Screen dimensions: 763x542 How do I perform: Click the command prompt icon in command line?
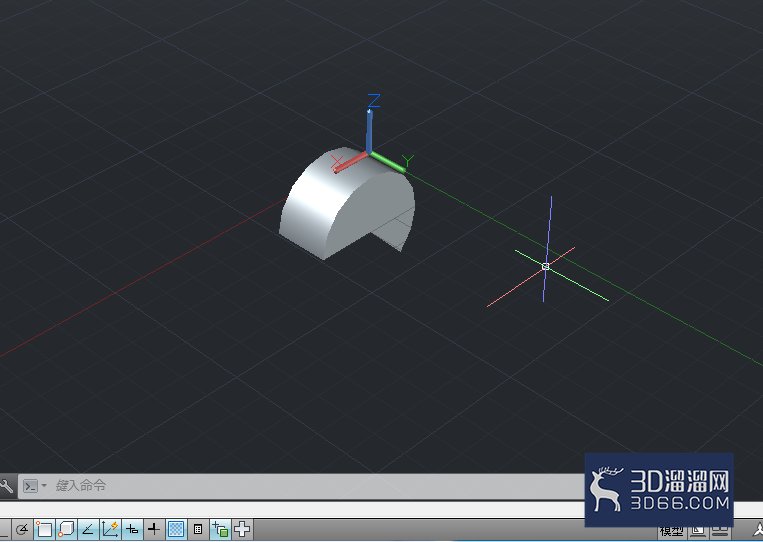coord(30,486)
